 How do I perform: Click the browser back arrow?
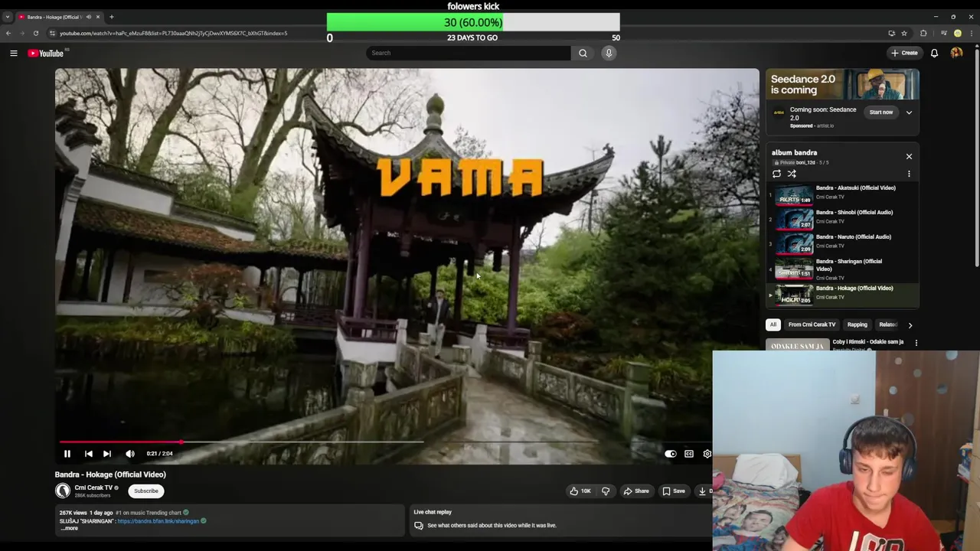click(x=8, y=33)
